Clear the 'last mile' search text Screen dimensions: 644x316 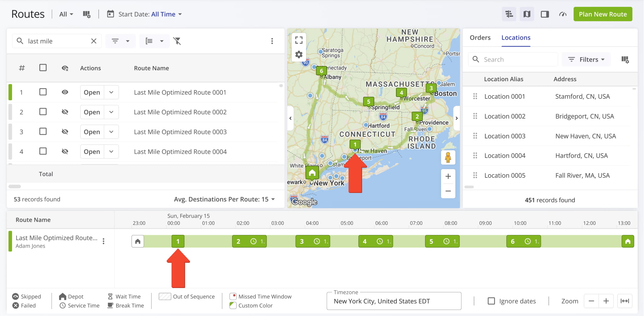(x=94, y=41)
